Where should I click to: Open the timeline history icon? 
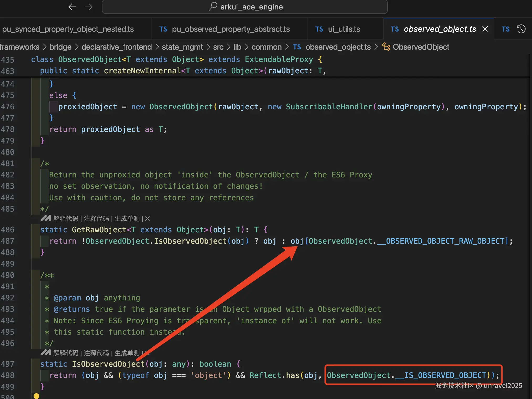pyautogui.click(x=521, y=29)
